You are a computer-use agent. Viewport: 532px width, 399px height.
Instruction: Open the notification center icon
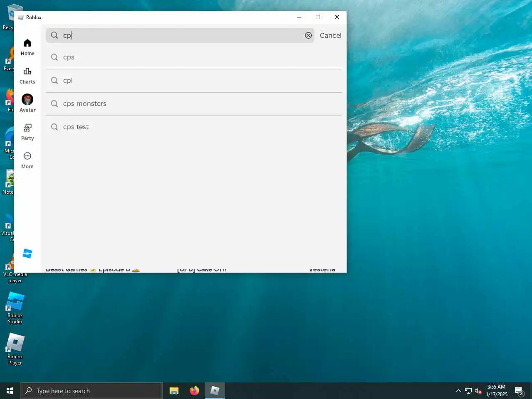519,391
